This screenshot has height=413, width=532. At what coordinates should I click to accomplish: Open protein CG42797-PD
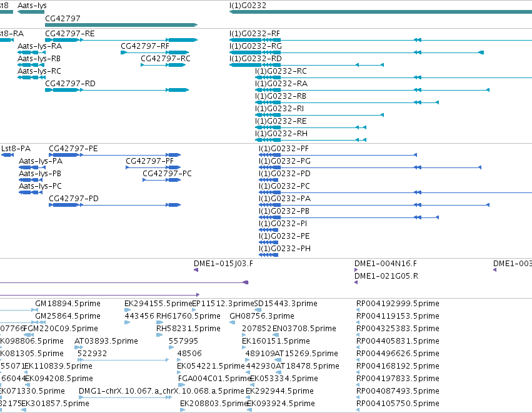(74, 199)
